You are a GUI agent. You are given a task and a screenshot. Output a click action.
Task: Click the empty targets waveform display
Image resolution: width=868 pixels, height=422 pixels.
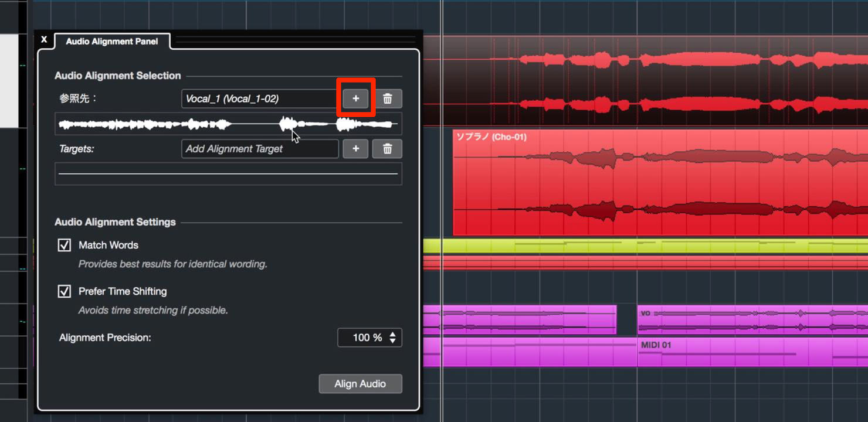(x=228, y=174)
